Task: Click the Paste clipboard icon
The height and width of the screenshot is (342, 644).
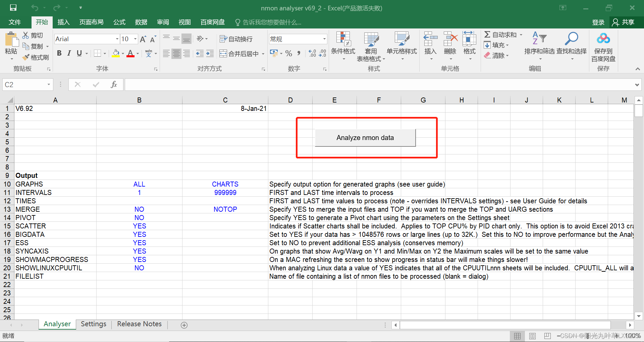Action: pos(11,40)
